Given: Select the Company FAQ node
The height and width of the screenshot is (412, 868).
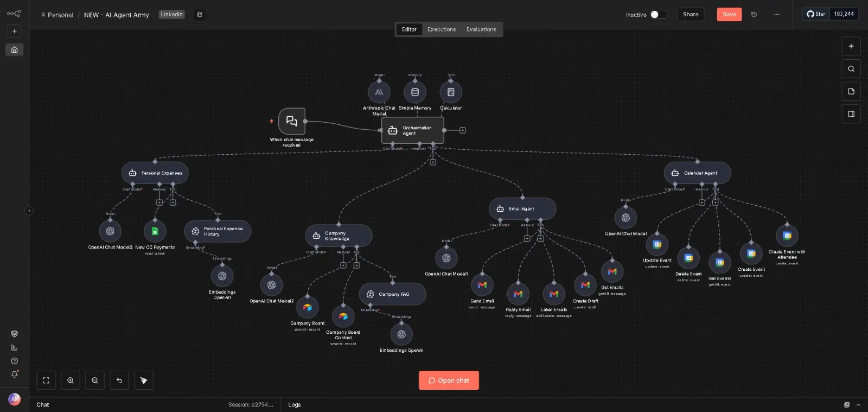Looking at the screenshot, I should [392, 294].
